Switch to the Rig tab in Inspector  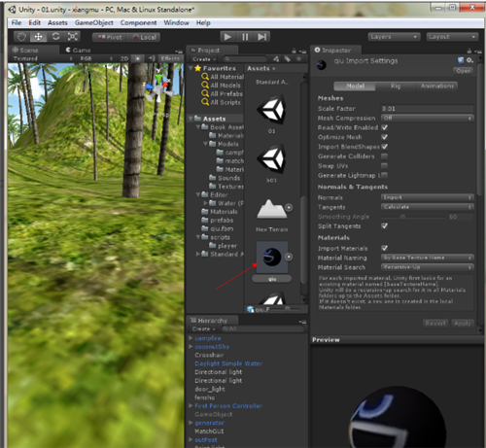coord(396,86)
